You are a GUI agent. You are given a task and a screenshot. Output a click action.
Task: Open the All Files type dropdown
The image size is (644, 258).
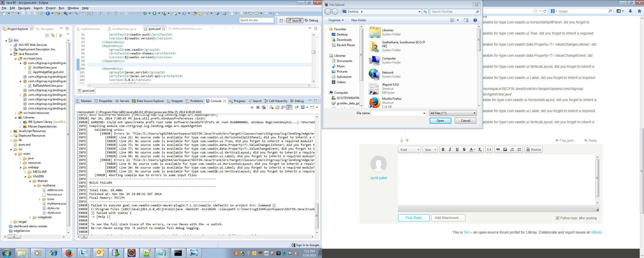453,113
